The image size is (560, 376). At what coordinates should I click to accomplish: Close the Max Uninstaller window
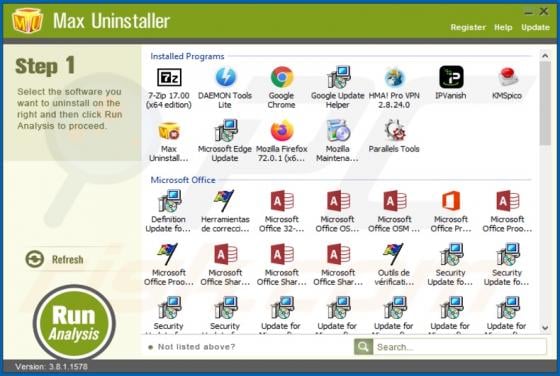point(544,12)
